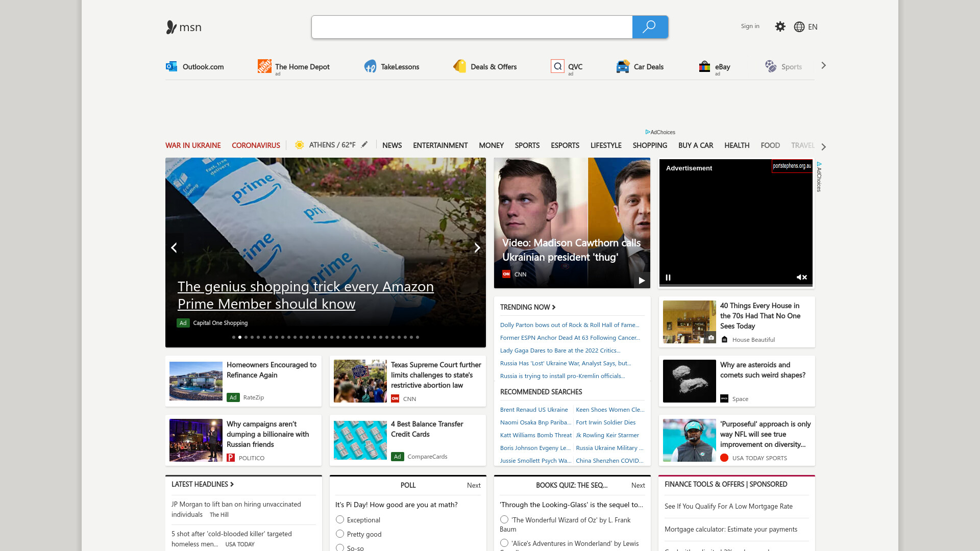This screenshot has height=551, width=980.
Task: Open 'Brent Renaud US Ukraine' search
Action: click(534, 410)
